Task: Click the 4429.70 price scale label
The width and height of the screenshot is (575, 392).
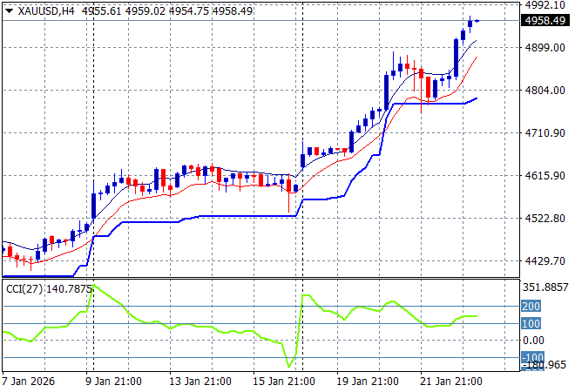Action: point(545,261)
